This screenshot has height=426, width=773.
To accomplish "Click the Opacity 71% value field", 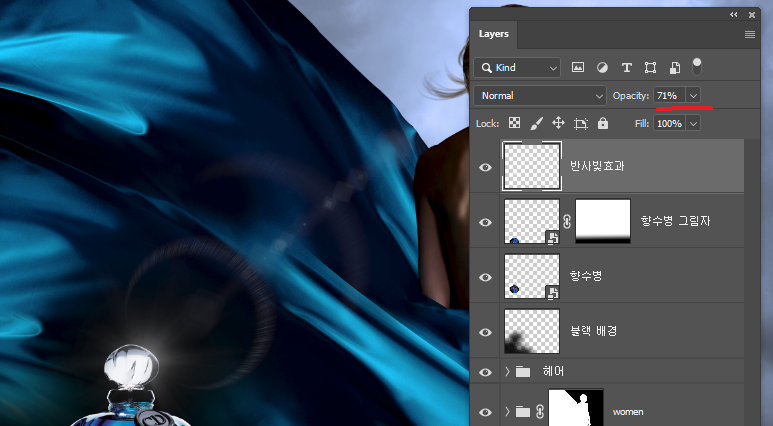I will click(x=670, y=96).
